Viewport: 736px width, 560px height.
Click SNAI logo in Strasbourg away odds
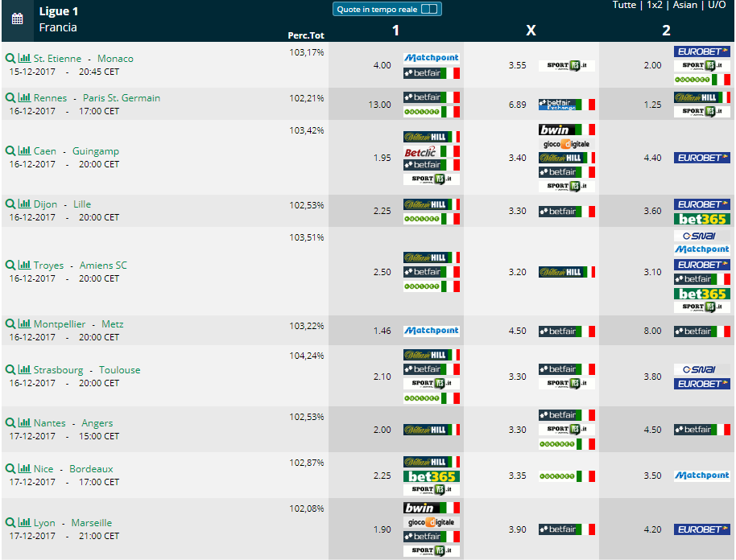[701, 369]
